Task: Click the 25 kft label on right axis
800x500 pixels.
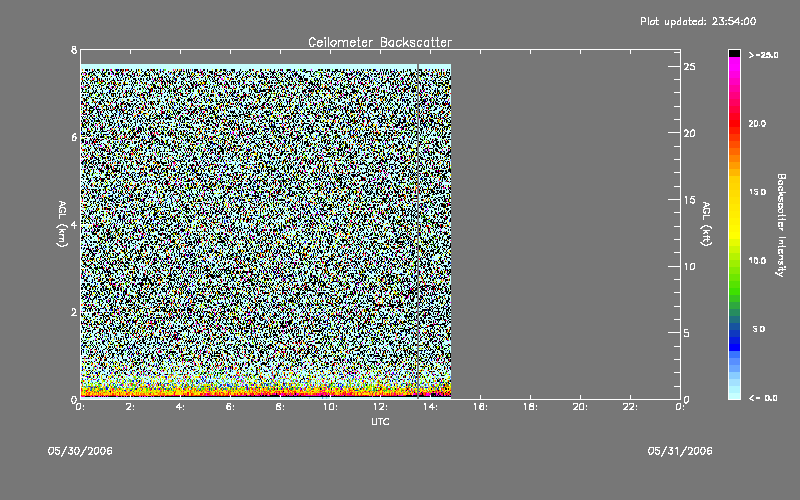Action: [x=689, y=67]
